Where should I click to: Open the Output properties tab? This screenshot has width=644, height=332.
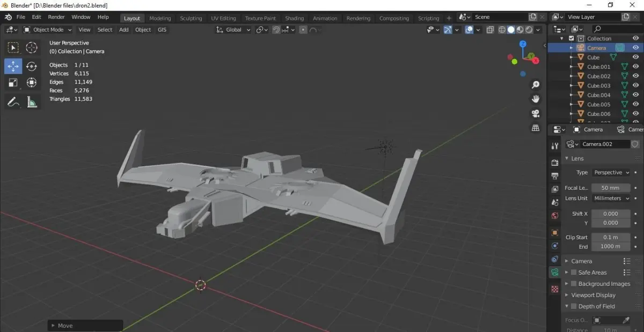click(555, 175)
